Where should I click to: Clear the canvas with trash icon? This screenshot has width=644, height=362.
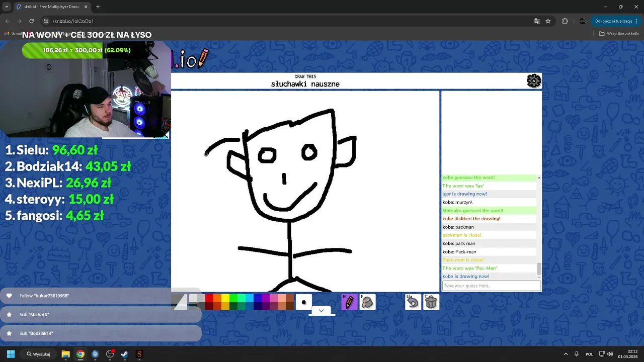(x=431, y=302)
